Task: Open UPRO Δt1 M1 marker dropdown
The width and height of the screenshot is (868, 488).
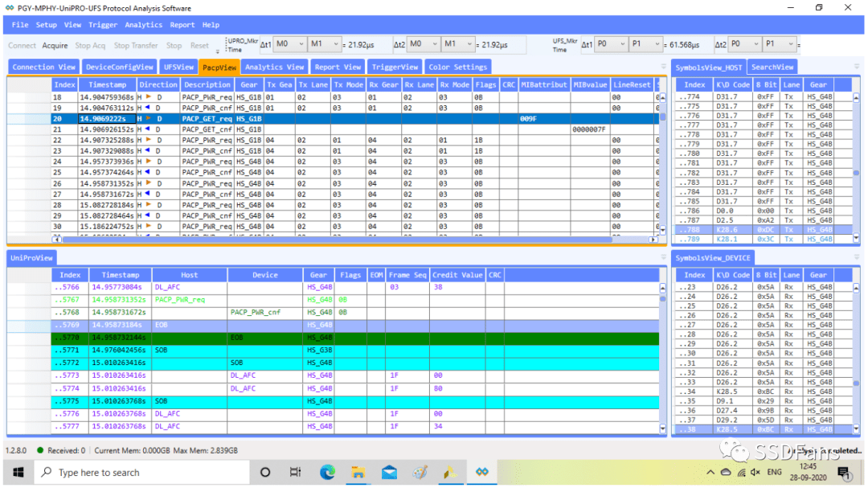Action: click(325, 44)
